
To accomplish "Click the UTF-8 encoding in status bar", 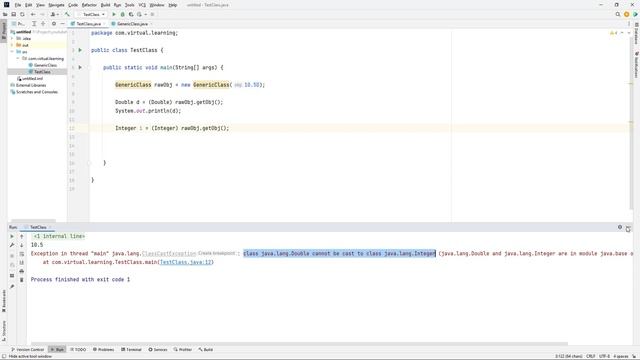I will [x=604, y=356].
